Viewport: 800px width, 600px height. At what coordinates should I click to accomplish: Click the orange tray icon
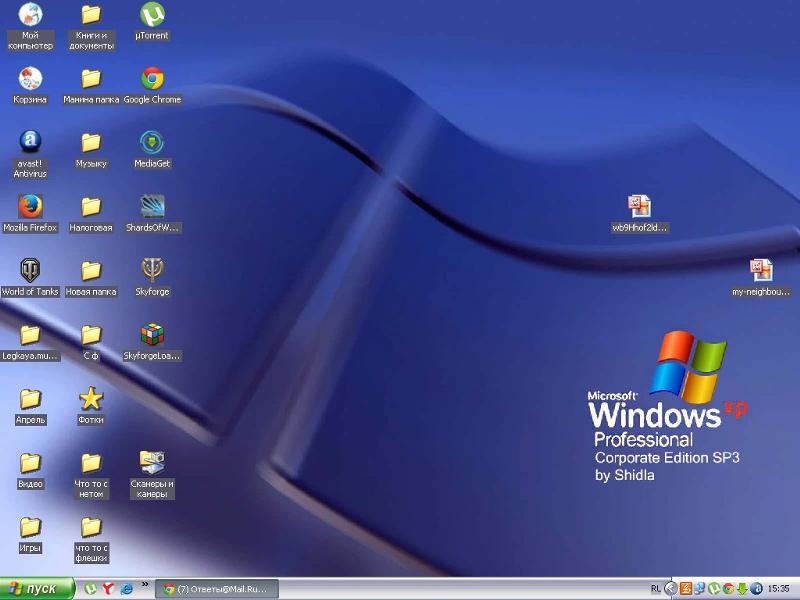[x=686, y=589]
